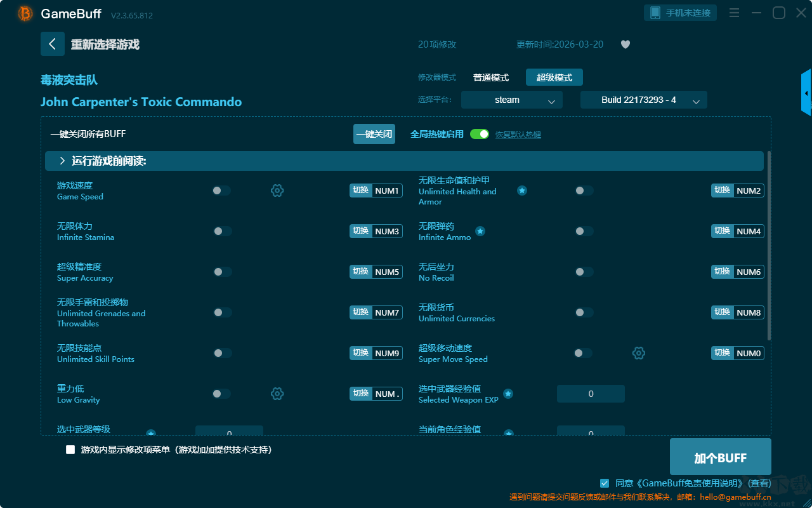
Task: Click the 一键关闭 button
Action: pos(374,134)
